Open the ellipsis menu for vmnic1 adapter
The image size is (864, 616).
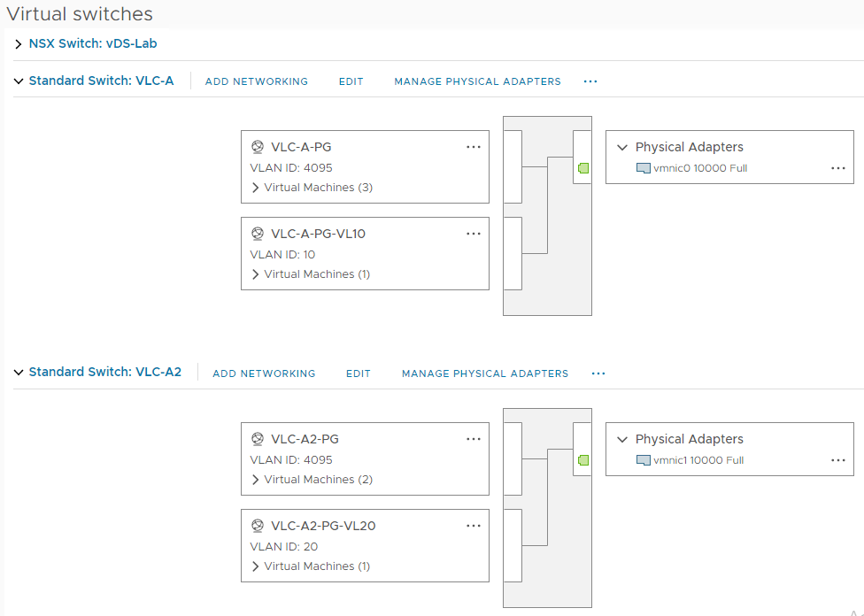pyautogui.click(x=838, y=460)
